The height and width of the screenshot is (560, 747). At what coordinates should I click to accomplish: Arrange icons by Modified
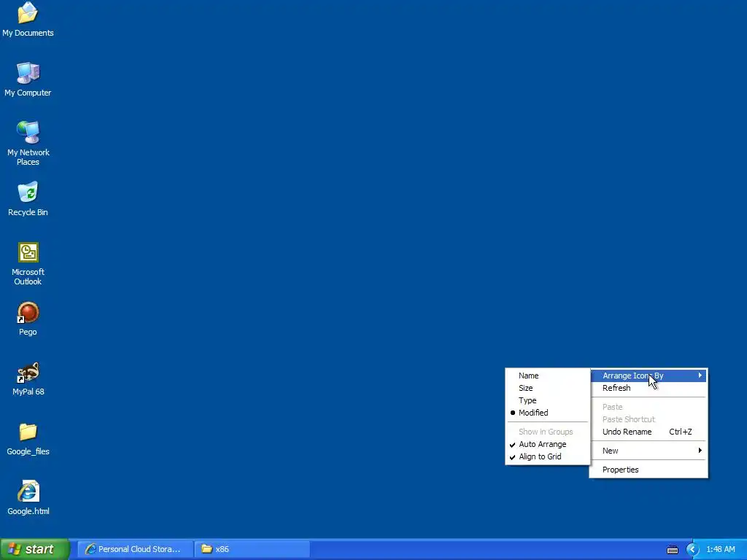[547, 413]
